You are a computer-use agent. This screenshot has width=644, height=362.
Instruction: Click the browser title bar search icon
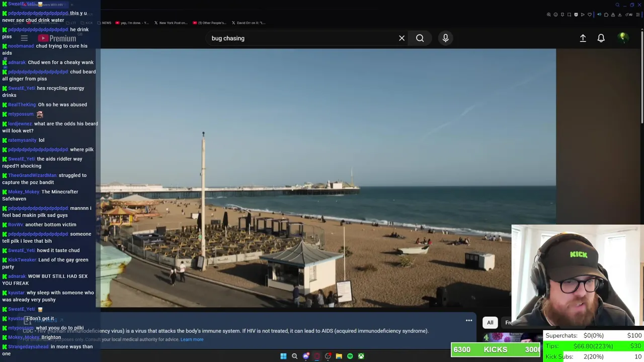point(617,5)
